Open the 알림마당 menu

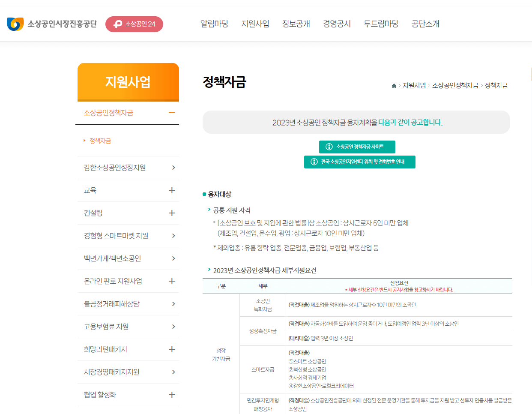click(x=214, y=24)
